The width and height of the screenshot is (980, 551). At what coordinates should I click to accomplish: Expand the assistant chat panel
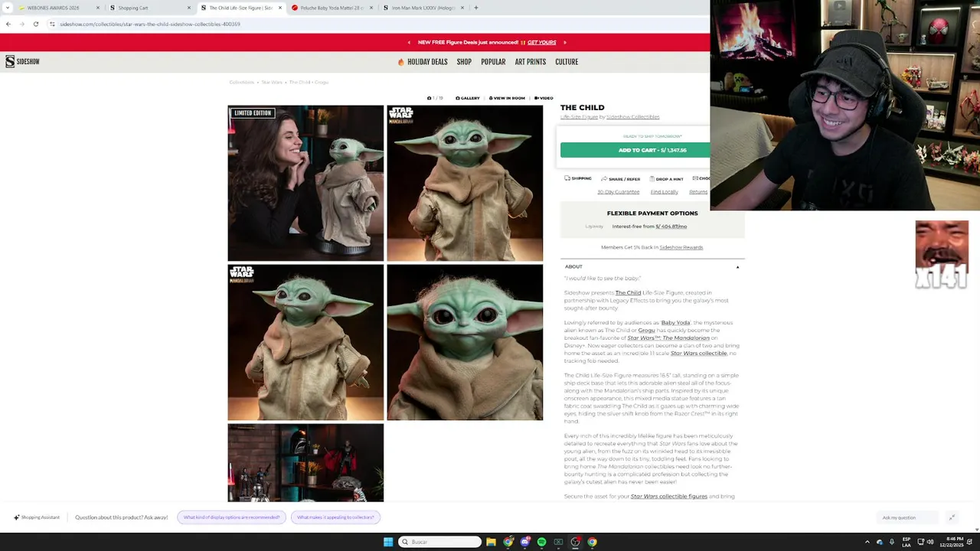coord(952,517)
